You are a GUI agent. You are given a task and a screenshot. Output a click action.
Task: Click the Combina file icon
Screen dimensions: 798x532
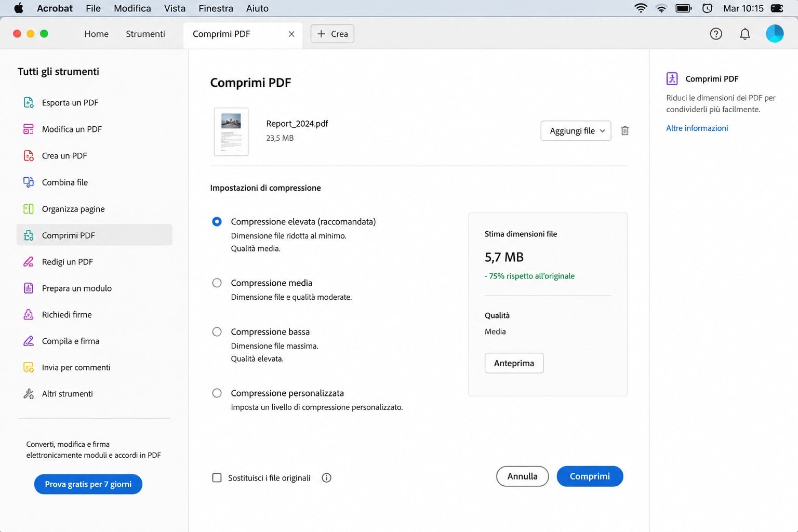pyautogui.click(x=29, y=182)
